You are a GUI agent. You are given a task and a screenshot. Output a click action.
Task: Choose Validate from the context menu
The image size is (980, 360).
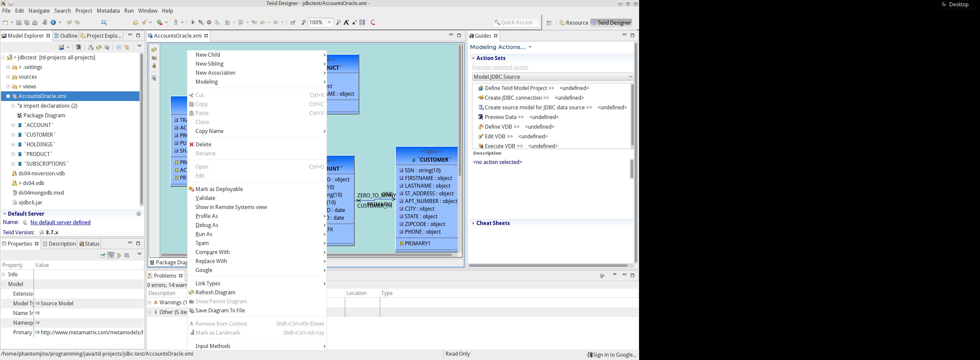[205, 198]
